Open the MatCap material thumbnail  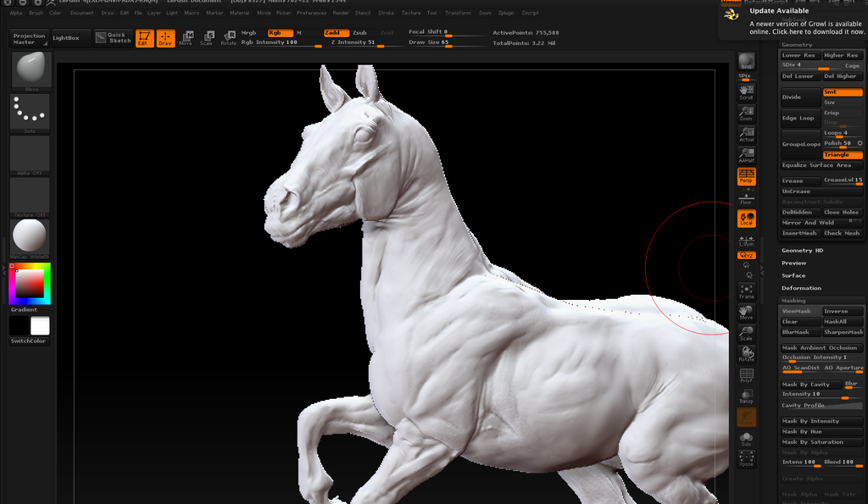click(x=30, y=236)
